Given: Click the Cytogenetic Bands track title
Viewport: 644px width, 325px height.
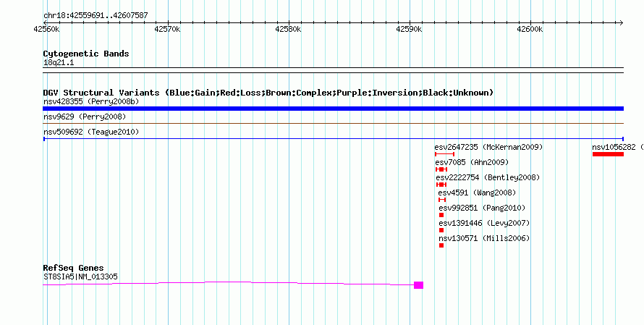Looking at the screenshot, I should click(x=86, y=54).
